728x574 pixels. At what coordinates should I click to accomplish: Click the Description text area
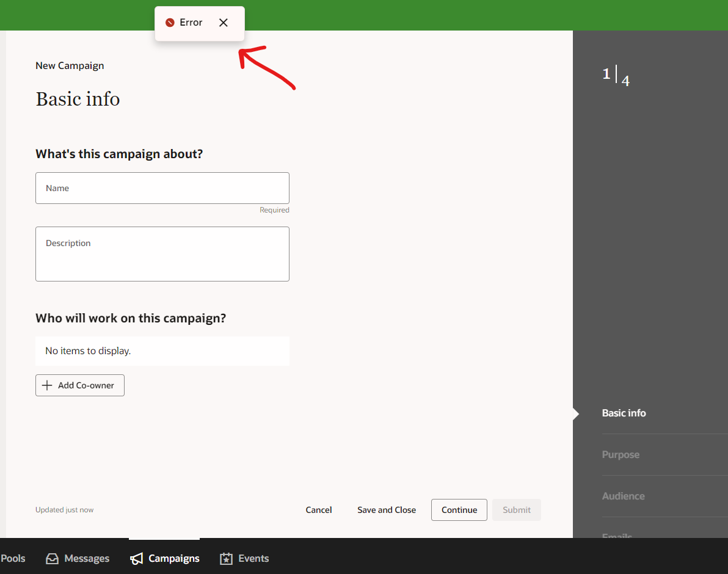(x=162, y=254)
